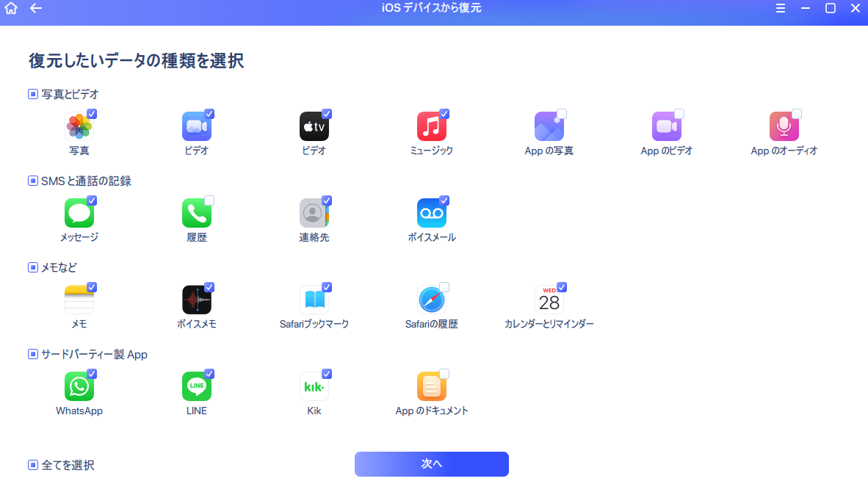Screen dimensions: 868x484
Task: Check the Safariの履歴 item checkbox
Action: 444,287
